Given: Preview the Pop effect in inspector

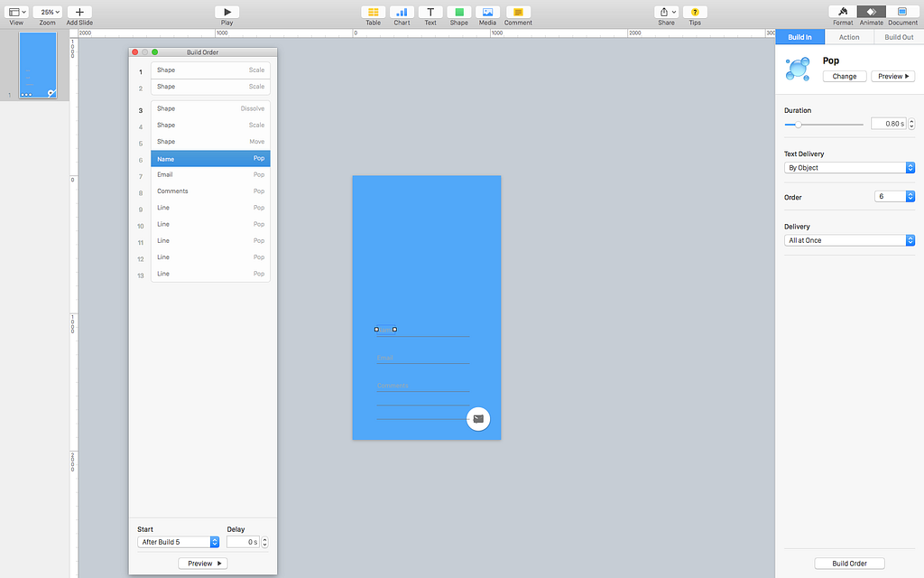Looking at the screenshot, I should [x=892, y=76].
